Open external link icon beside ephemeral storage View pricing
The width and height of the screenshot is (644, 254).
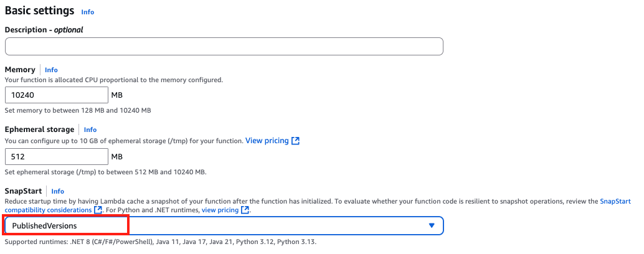pyautogui.click(x=296, y=141)
